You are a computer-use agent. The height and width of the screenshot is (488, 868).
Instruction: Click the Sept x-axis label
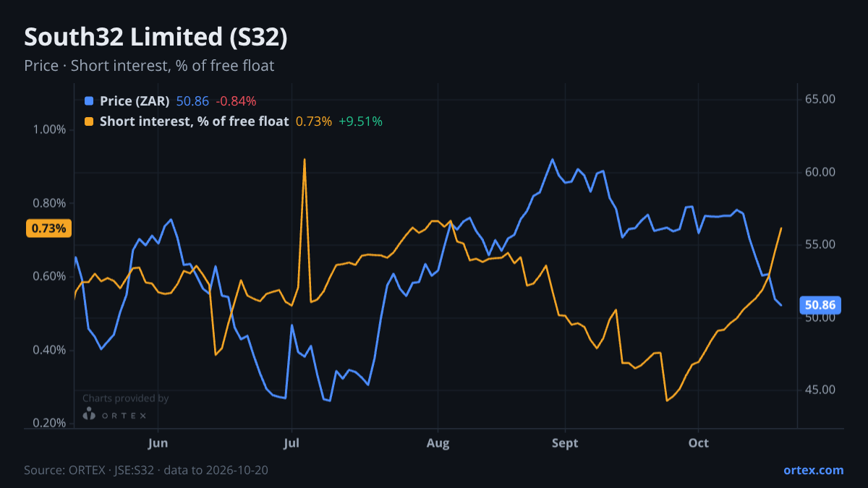coord(565,443)
